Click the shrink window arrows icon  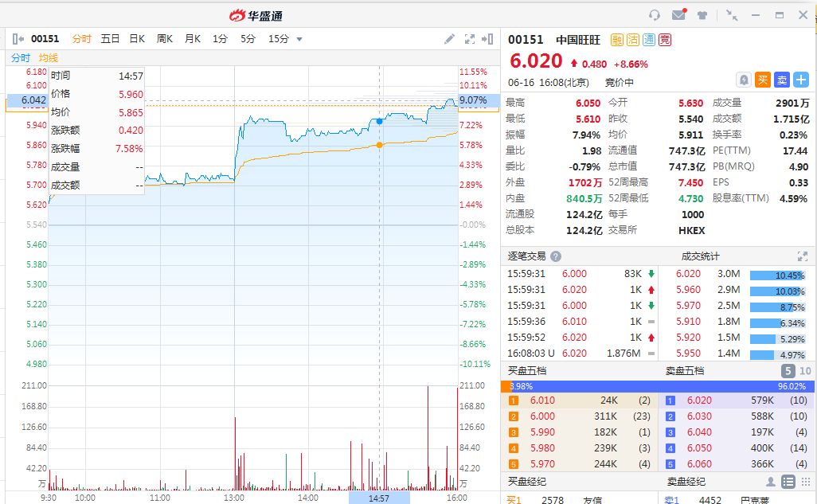tap(732, 15)
